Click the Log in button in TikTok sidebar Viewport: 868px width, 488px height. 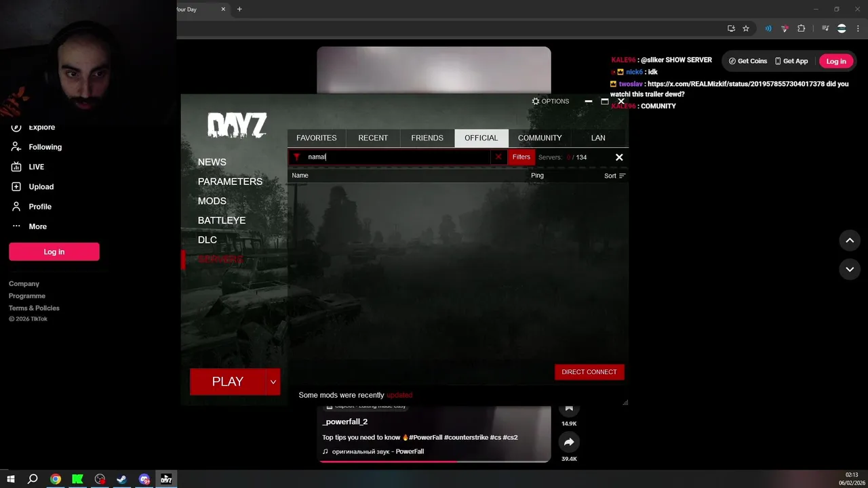(54, 251)
